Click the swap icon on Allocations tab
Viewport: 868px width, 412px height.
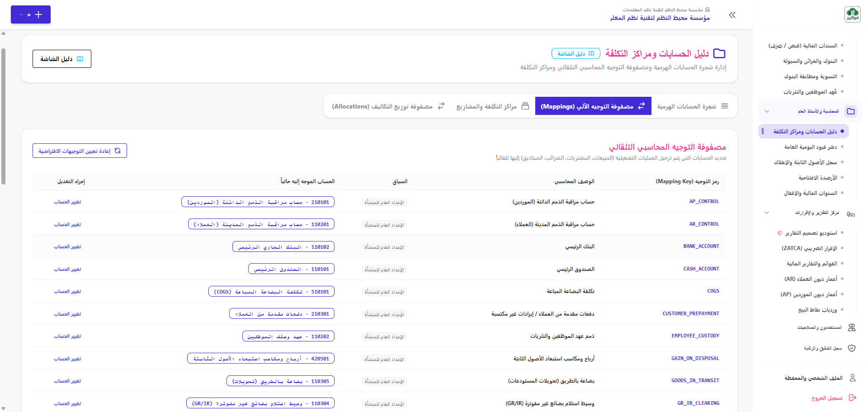(441, 106)
